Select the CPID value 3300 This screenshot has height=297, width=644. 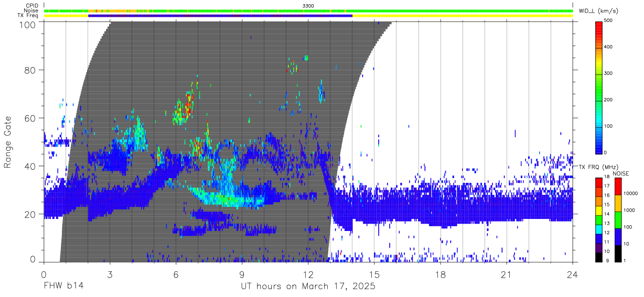tap(308, 6)
